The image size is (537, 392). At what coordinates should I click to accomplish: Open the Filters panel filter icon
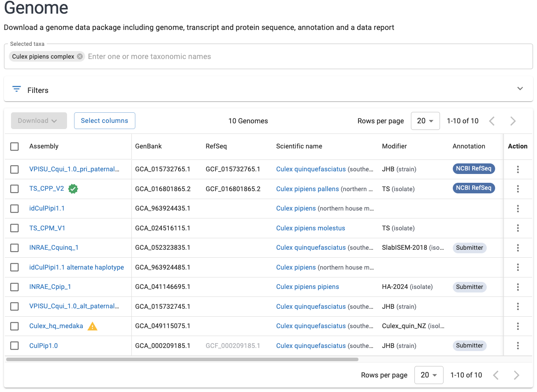pyautogui.click(x=16, y=89)
